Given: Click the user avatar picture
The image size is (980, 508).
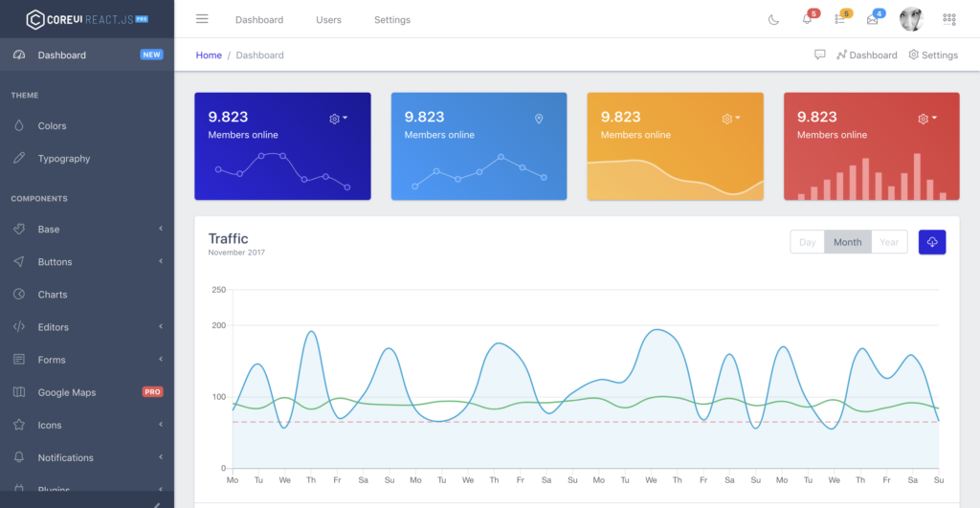Looking at the screenshot, I should (911, 19).
